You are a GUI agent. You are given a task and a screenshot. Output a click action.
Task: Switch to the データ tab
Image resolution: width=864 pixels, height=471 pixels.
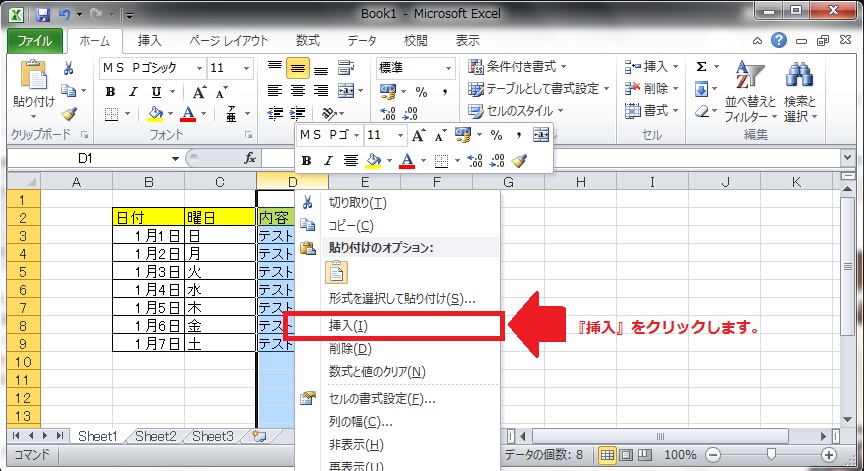coord(362,40)
